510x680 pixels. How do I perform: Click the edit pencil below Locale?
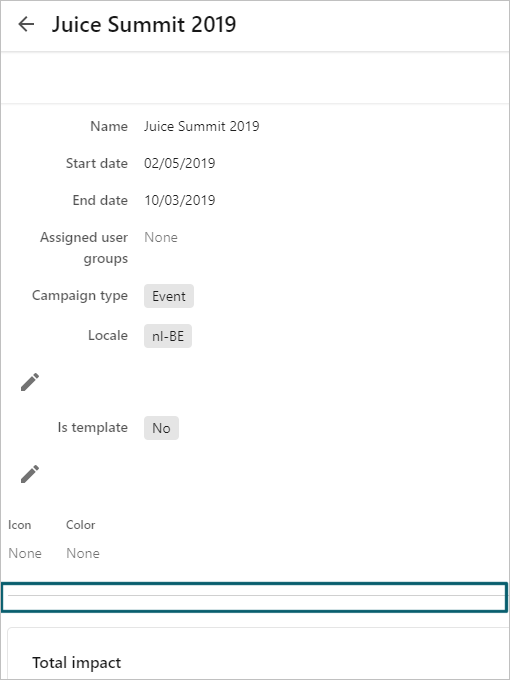tap(30, 382)
